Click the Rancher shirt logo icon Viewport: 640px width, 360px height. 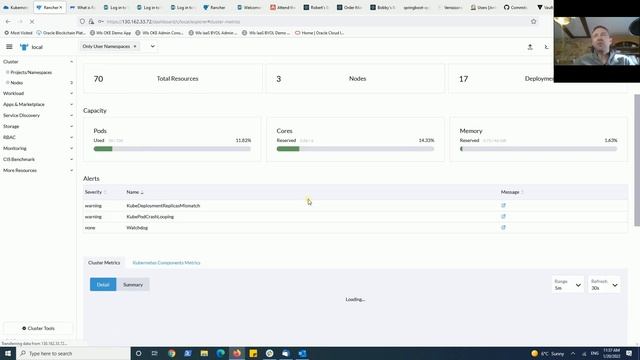24,47
